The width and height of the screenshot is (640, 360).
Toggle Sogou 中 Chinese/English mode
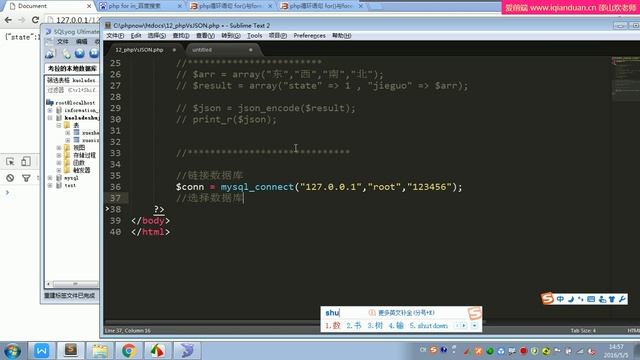560,299
